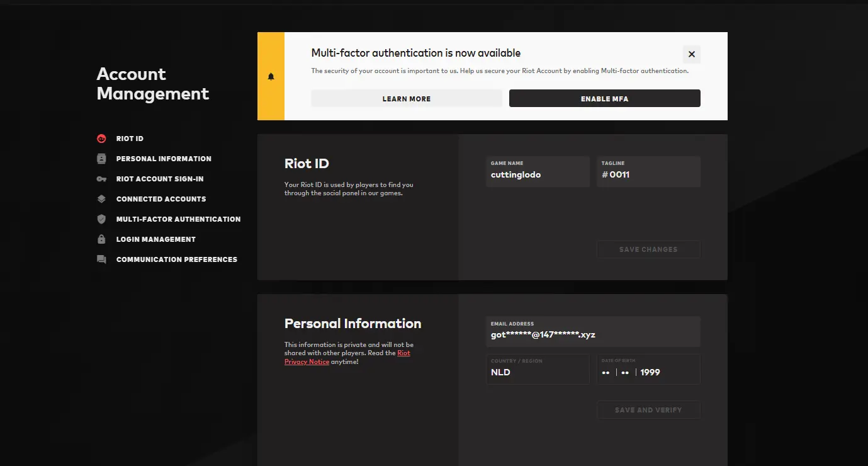Click the key icon for Riot Account Sign-In
This screenshot has width=868, height=466.
pyautogui.click(x=101, y=179)
